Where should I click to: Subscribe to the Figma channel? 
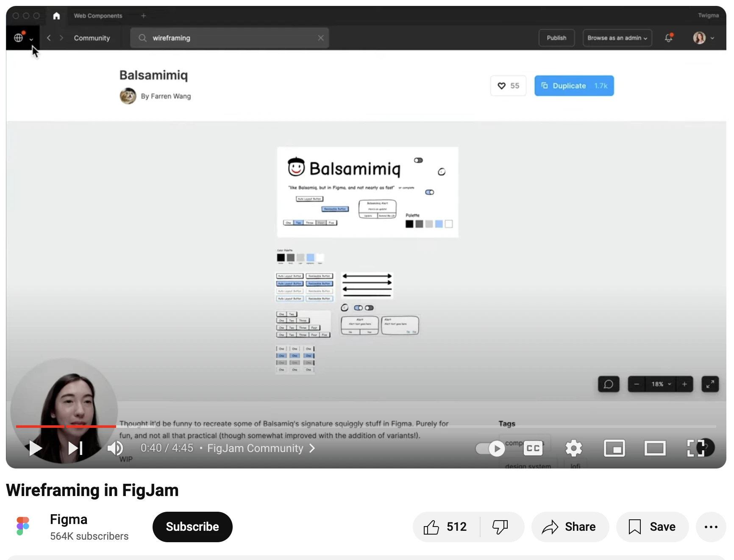192,527
